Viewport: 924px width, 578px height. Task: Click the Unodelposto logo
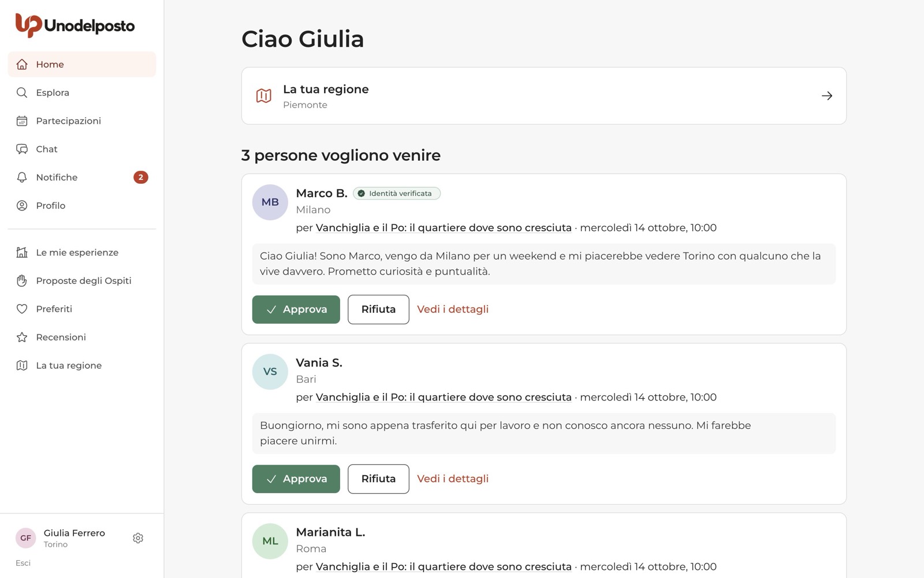tap(75, 25)
